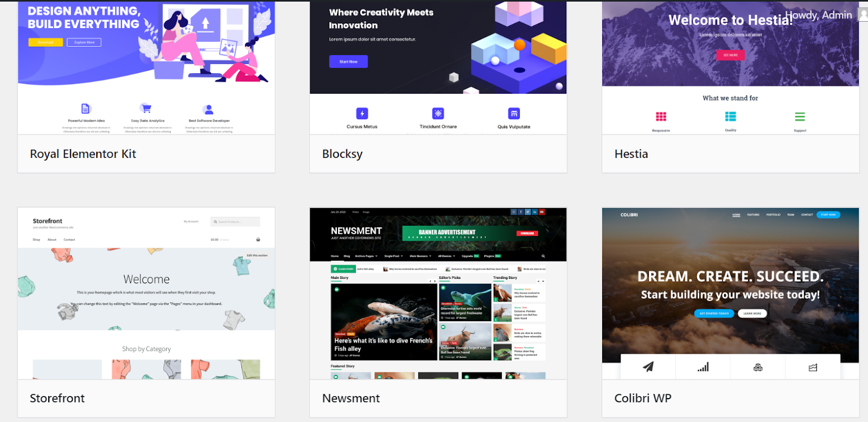The height and width of the screenshot is (422, 868).
Task: Select Blog in Newsment menu
Action: (x=347, y=256)
